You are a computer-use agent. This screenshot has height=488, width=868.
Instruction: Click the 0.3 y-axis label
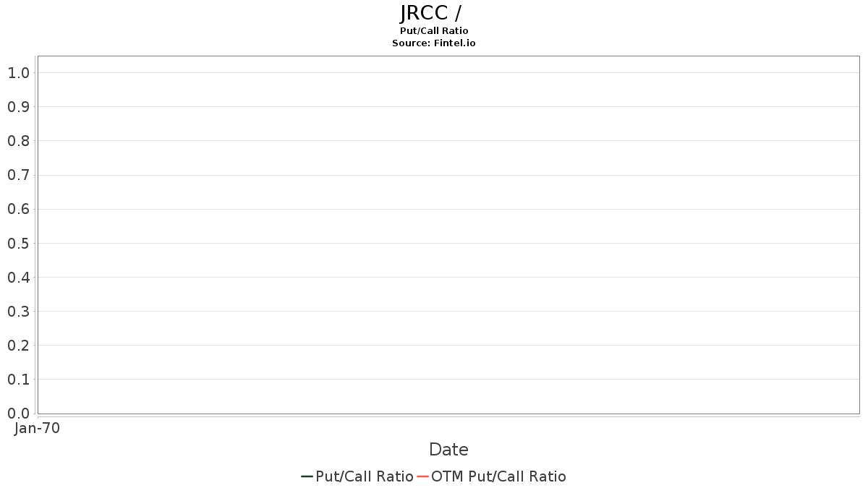coord(18,311)
